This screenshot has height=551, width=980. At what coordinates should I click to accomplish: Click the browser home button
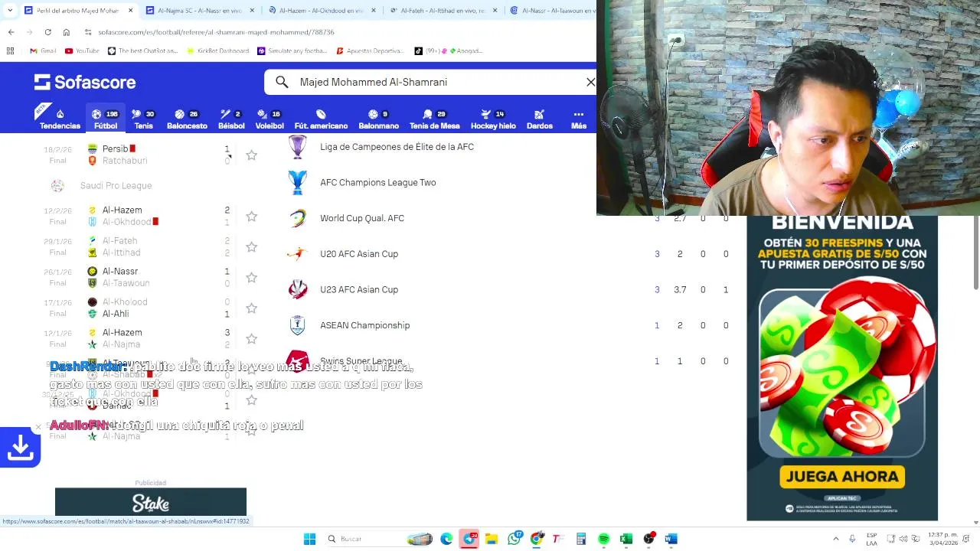(x=67, y=32)
